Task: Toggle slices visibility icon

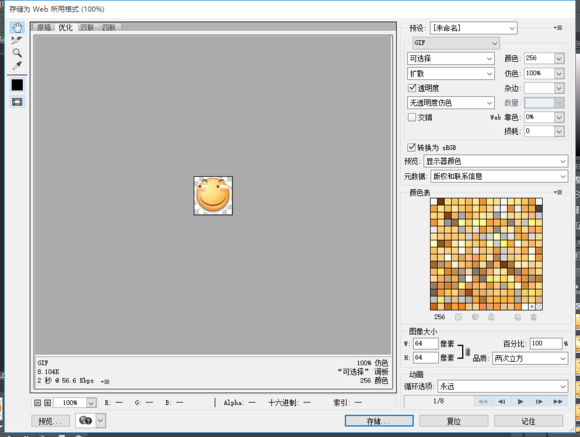Action: click(17, 102)
